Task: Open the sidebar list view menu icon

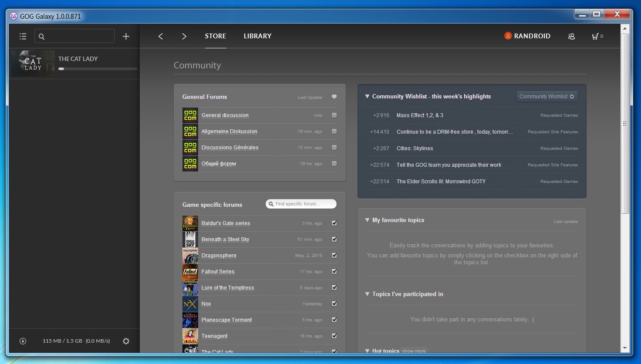Action: [23, 37]
